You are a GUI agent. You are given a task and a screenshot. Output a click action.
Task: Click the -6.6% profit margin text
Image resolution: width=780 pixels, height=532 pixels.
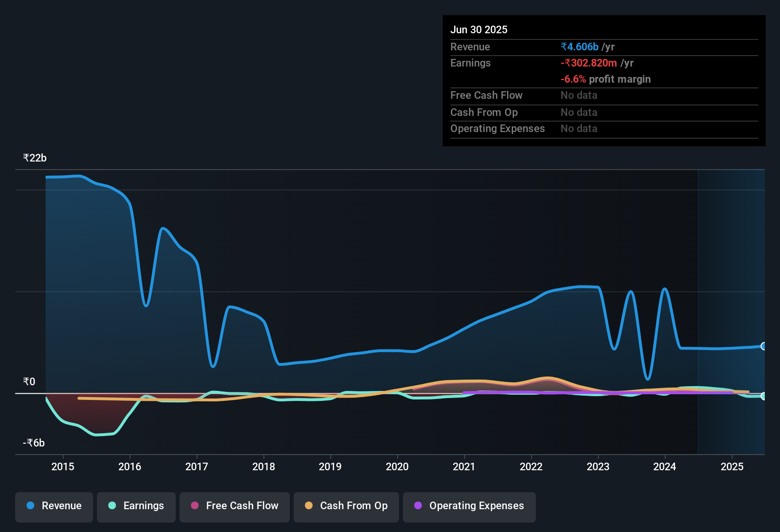tap(606, 79)
